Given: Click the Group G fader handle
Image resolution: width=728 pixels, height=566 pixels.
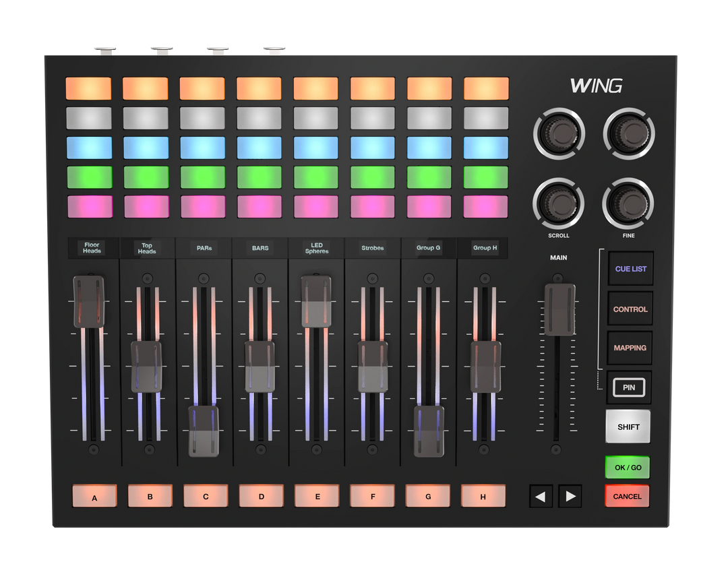Looking at the screenshot, I should tap(429, 431).
